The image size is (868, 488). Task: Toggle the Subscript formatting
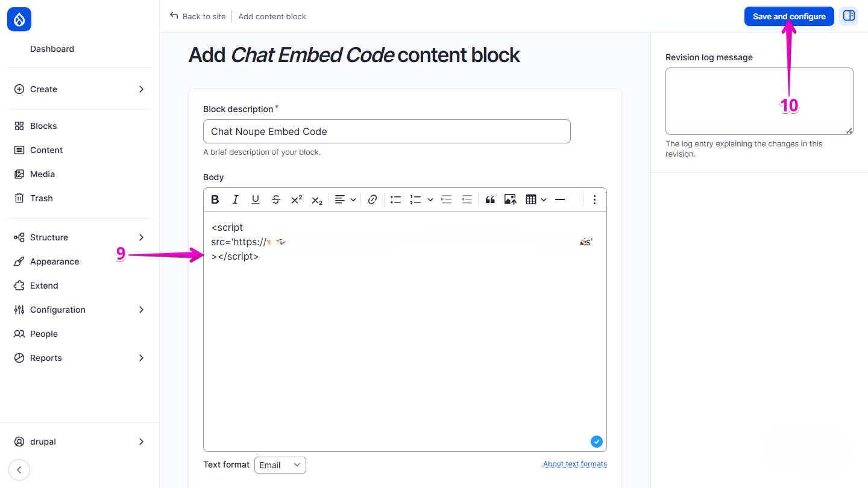pos(316,199)
